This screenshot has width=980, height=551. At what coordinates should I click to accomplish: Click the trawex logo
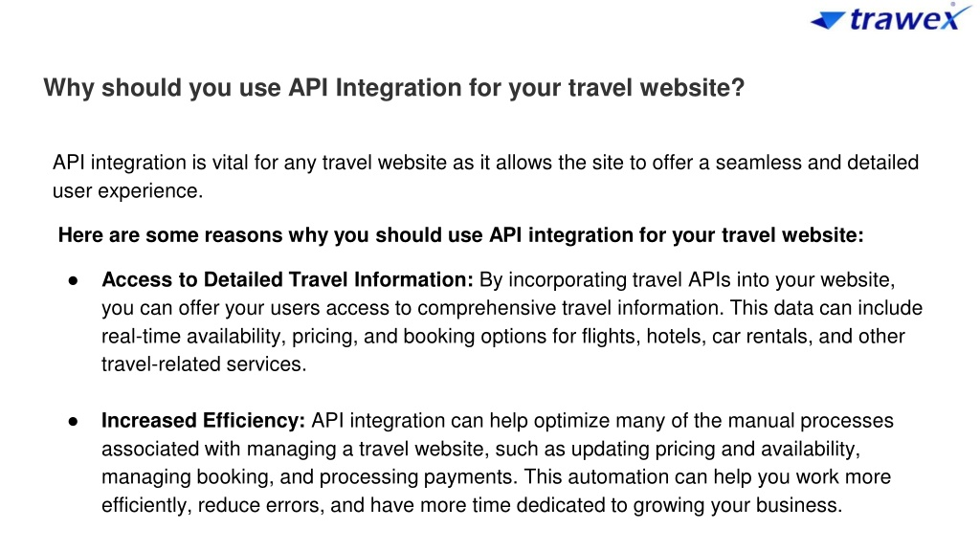pos(891,18)
